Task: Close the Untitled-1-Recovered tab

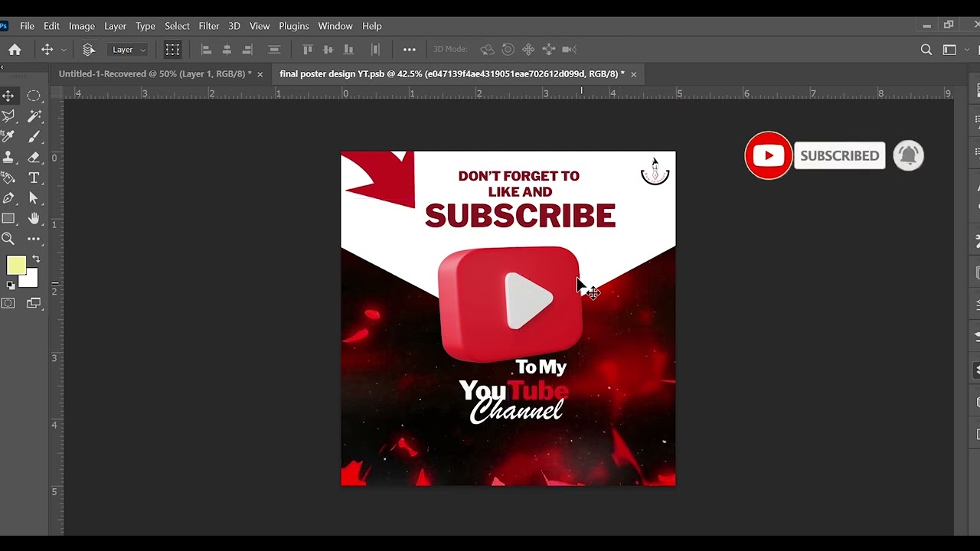Action: tap(260, 74)
